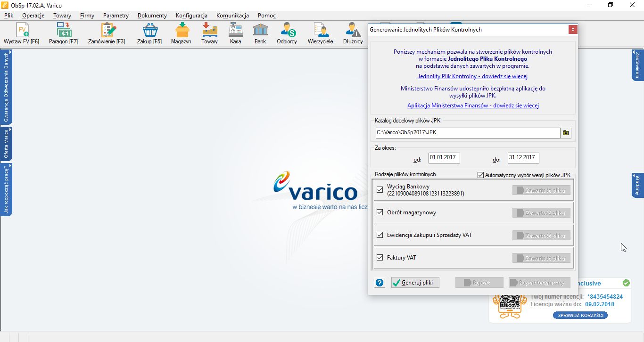Click the 'od' start date field
The width and height of the screenshot is (644, 342).
[444, 158]
